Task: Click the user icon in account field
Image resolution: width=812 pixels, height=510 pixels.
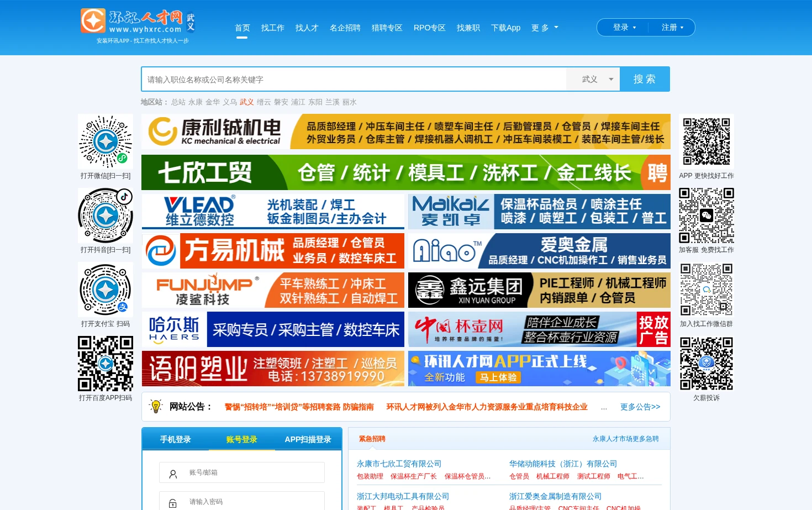Action: point(173,474)
